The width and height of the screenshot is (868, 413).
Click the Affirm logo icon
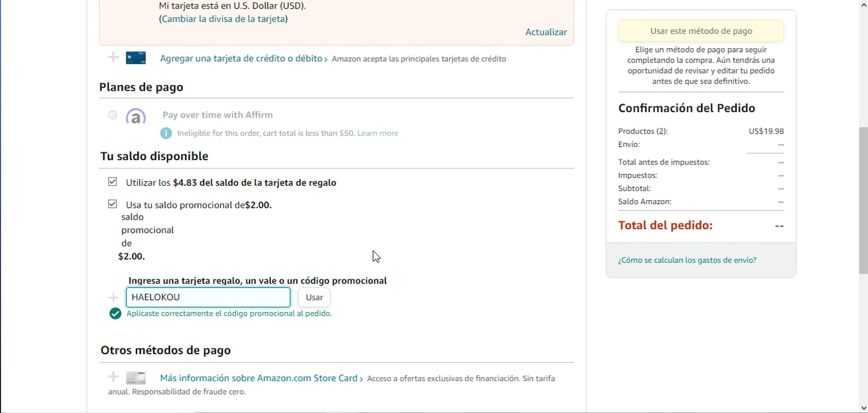click(135, 116)
